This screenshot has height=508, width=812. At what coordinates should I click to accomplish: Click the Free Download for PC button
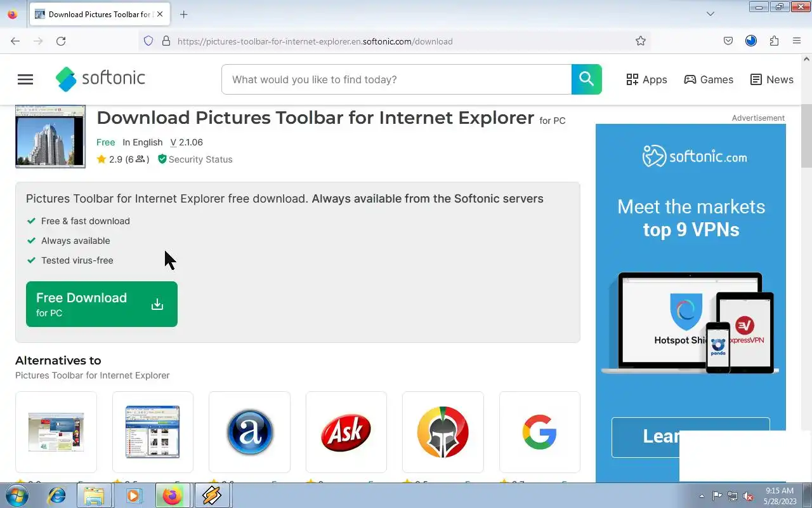[x=101, y=304]
